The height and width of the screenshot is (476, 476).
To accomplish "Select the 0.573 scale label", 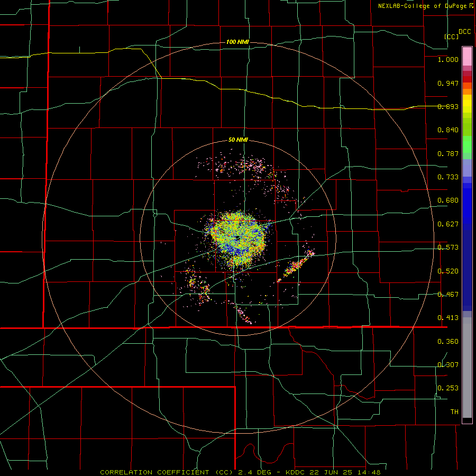I will 448,248.
